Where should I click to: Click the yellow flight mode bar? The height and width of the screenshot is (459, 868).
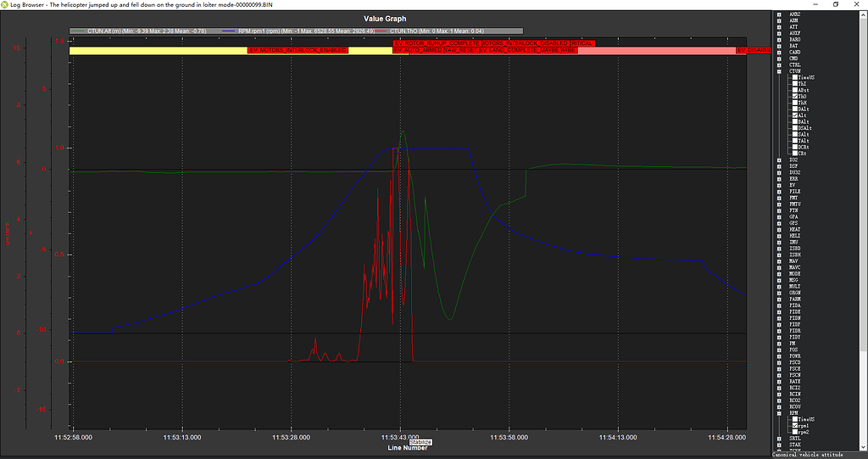tap(153, 51)
